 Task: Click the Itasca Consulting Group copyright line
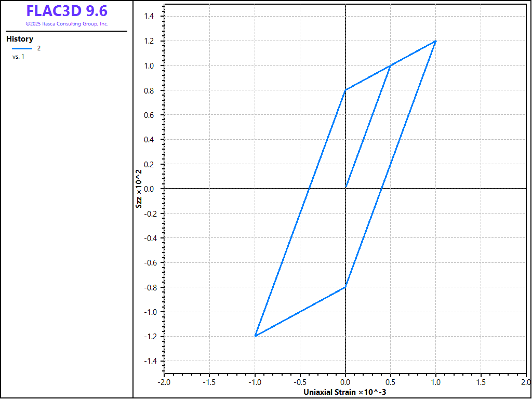66,24
